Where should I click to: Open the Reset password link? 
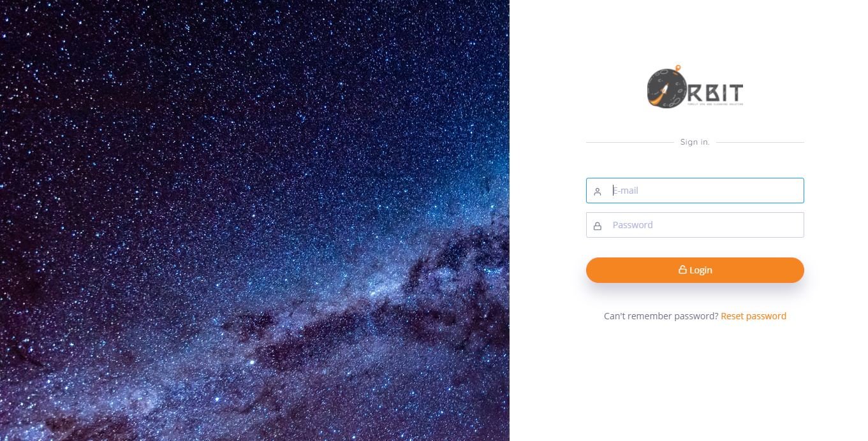753,316
